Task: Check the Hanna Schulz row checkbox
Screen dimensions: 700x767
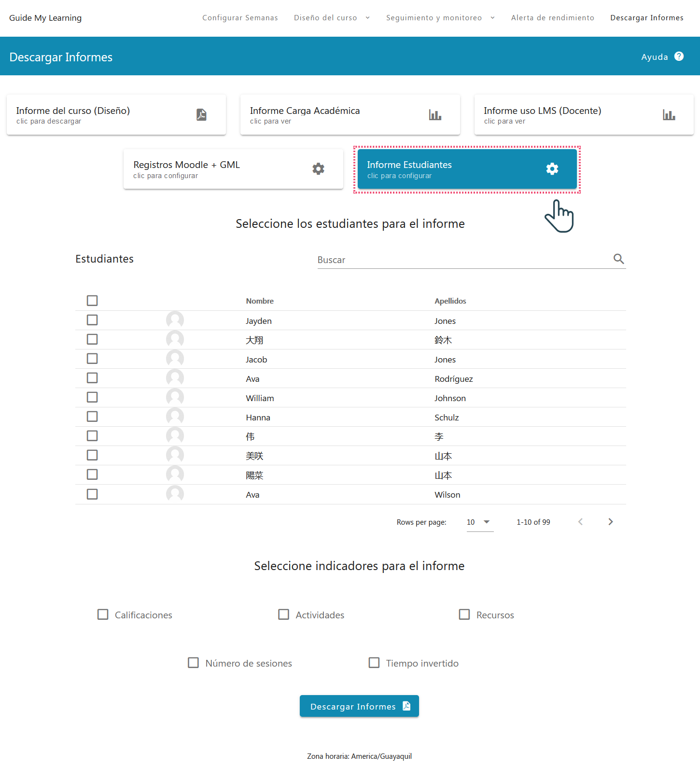Action: point(92,417)
